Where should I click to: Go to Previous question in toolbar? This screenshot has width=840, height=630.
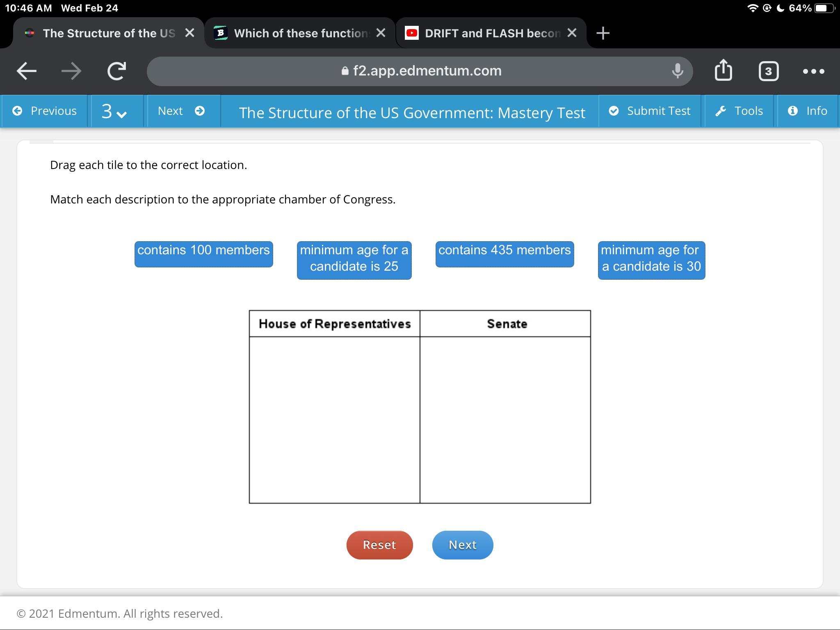pyautogui.click(x=44, y=111)
